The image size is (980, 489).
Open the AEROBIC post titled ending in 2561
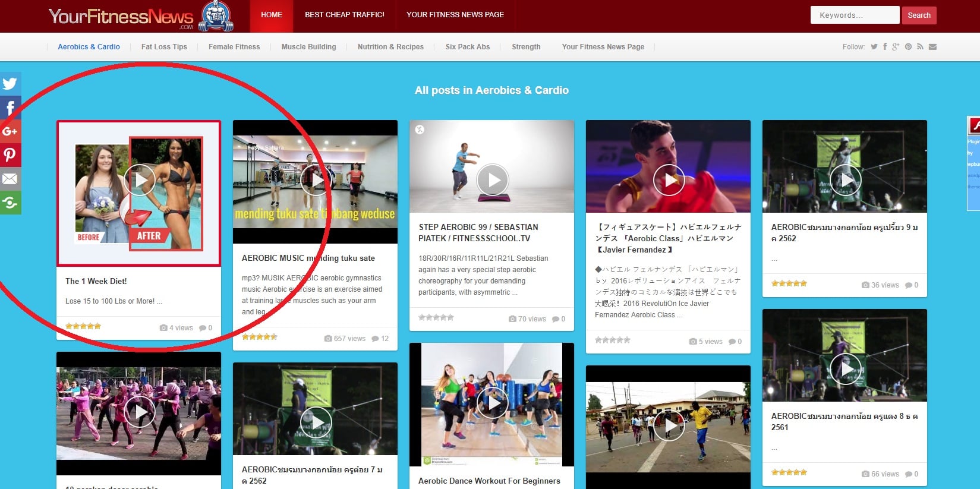point(844,422)
